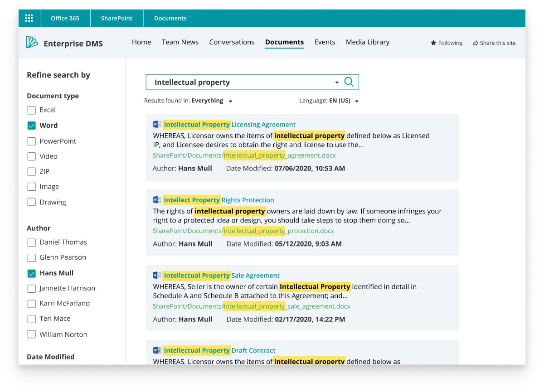Go to the Conversations tab
Viewport: 544px width, 392px height.
coord(232,42)
